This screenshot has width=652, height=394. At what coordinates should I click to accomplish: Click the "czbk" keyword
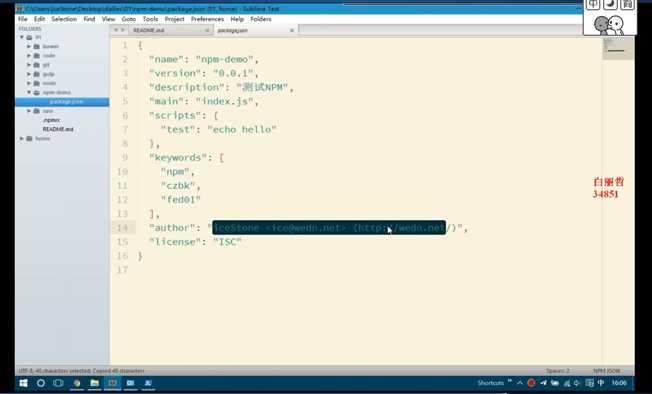(178, 186)
